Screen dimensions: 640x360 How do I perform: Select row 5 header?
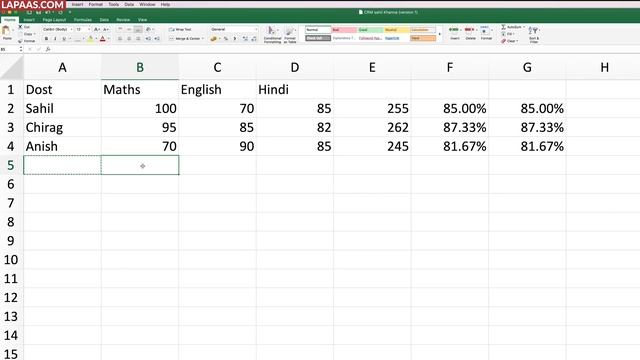(x=11, y=165)
